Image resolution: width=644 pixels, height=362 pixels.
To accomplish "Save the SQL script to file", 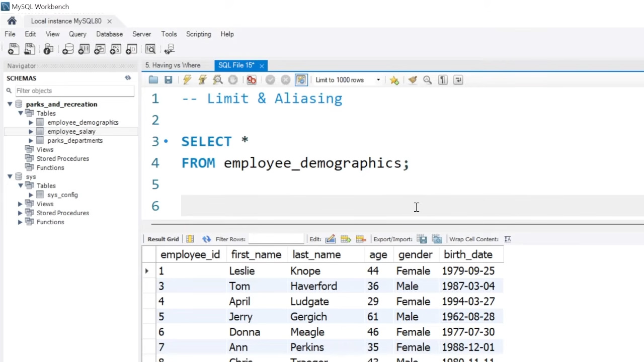I will click(169, 80).
